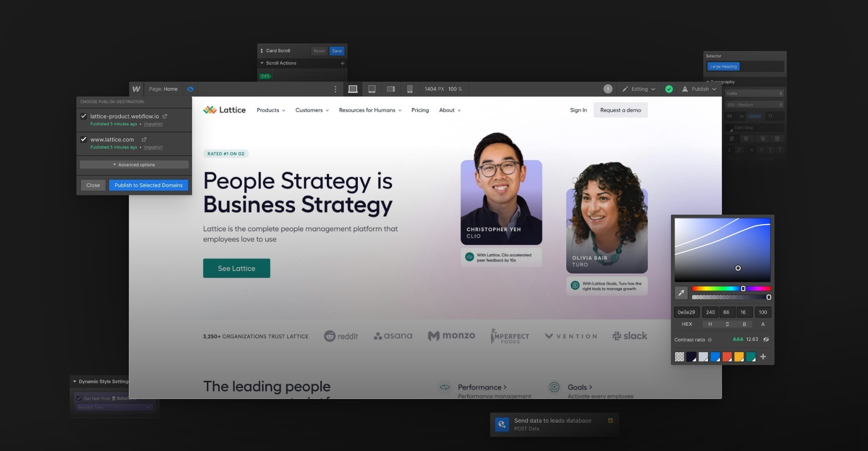Click the Large Heading selector tag
Viewport: 868px width, 451px height.
723,66
